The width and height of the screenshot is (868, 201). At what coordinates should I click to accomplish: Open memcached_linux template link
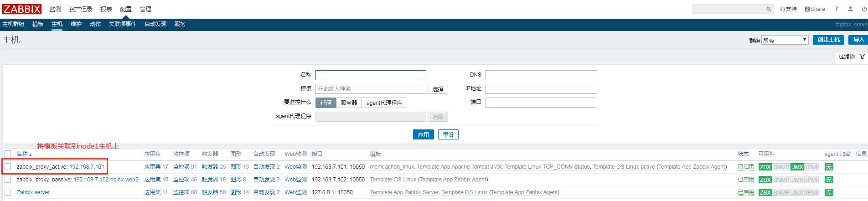coord(392,167)
